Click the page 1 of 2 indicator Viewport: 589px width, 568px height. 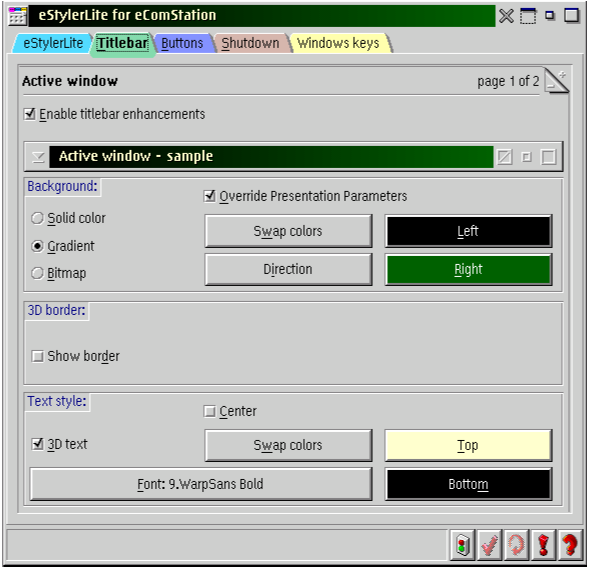[508, 81]
